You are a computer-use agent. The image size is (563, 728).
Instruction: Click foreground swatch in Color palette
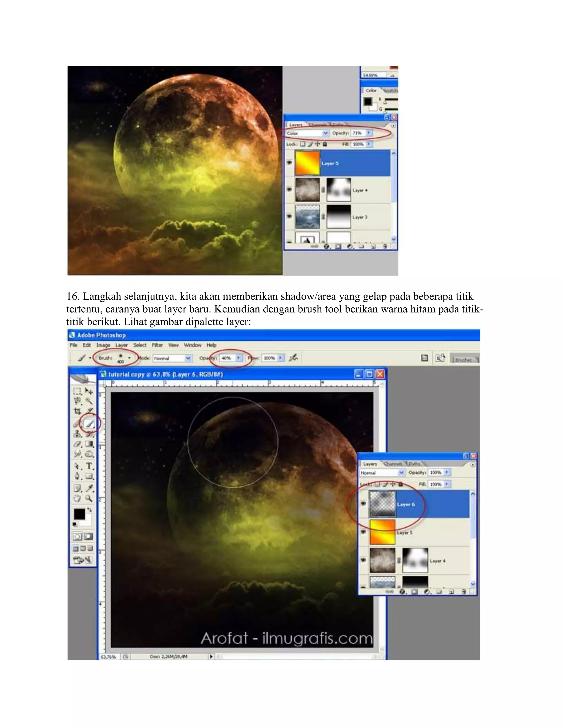[x=368, y=101]
